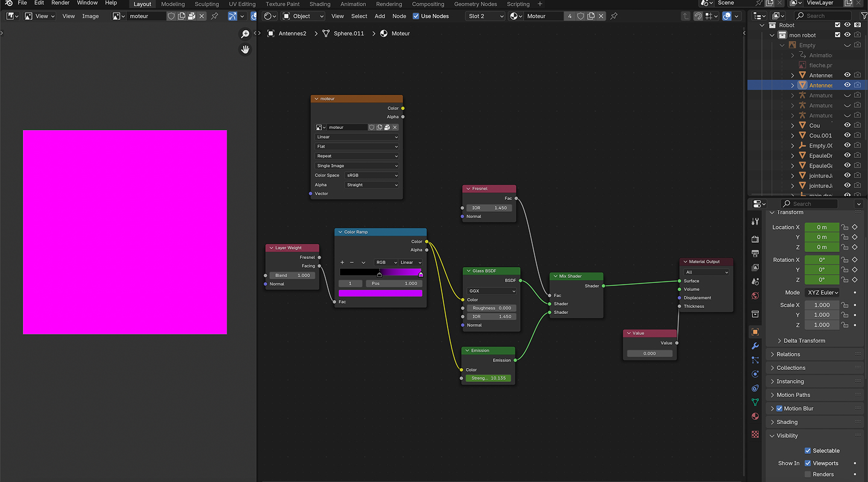This screenshot has height=482, width=868.
Task: Open the Object Data green triangle tab
Action: click(x=755, y=402)
